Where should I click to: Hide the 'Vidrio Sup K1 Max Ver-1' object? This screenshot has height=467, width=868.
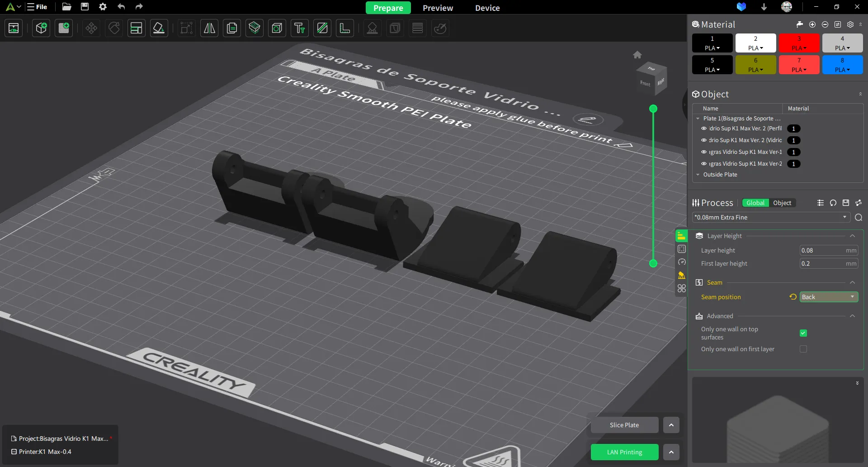[x=704, y=152]
